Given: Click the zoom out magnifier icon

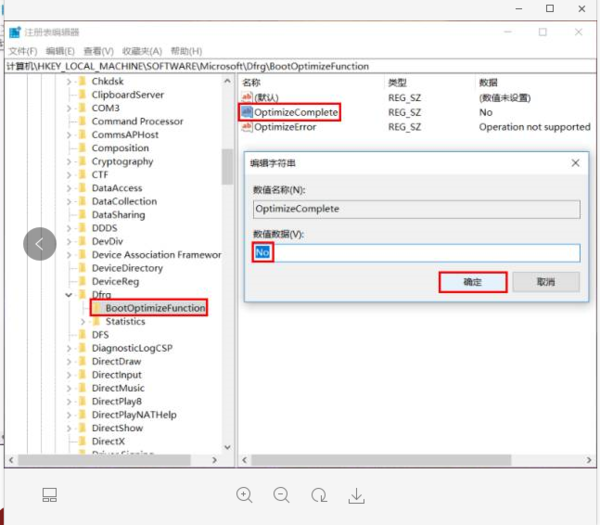Looking at the screenshot, I should pyautogui.click(x=282, y=495).
